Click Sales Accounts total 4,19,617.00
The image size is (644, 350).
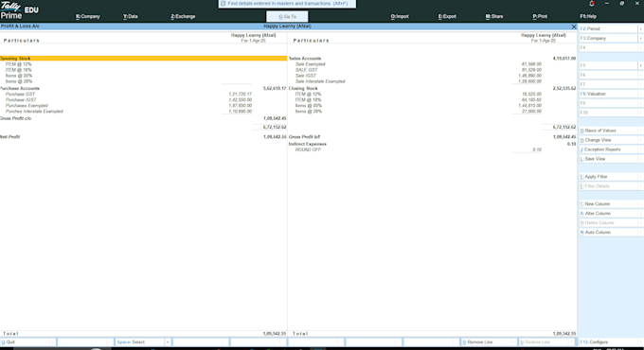click(564, 59)
